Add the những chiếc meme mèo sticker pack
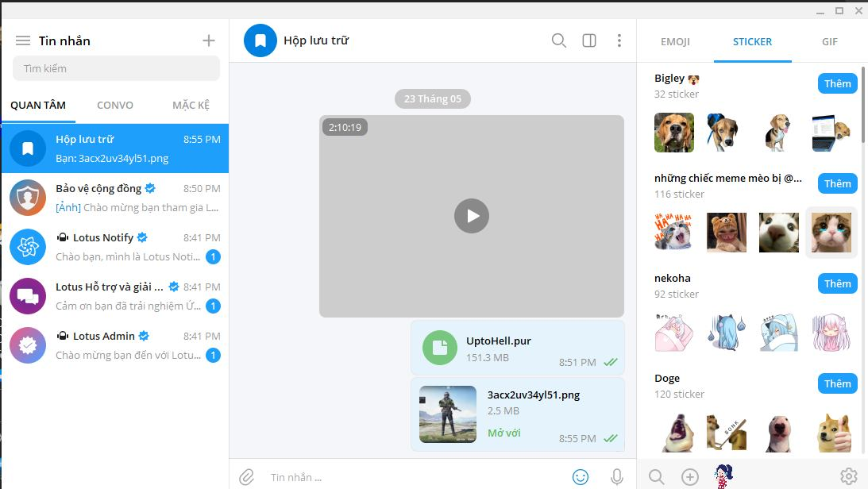The width and height of the screenshot is (868, 489). [x=838, y=183]
